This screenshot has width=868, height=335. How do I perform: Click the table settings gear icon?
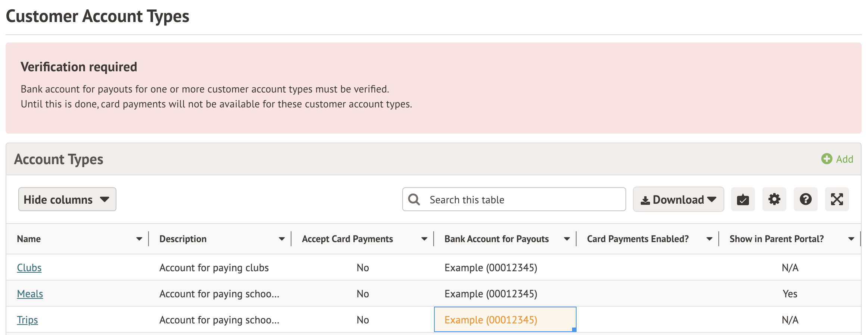pos(774,200)
